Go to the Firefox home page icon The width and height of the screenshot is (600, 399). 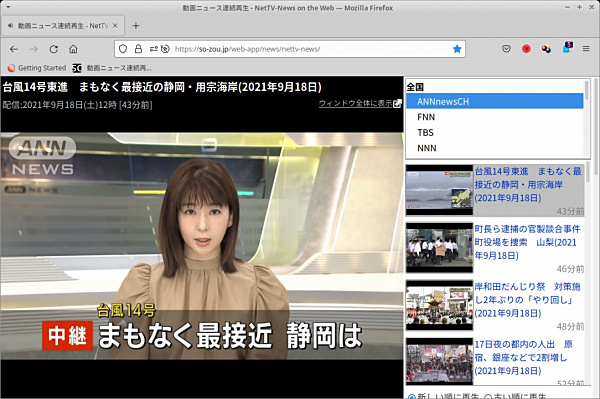pos(73,49)
